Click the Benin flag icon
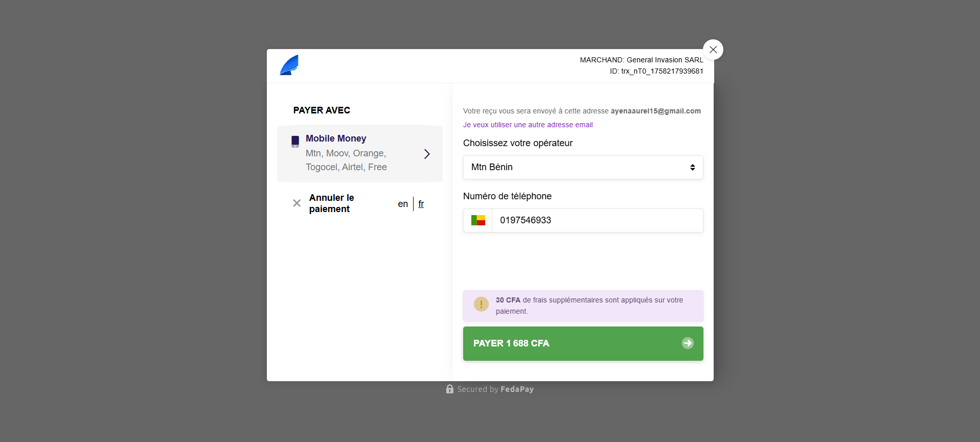 pyautogui.click(x=478, y=221)
